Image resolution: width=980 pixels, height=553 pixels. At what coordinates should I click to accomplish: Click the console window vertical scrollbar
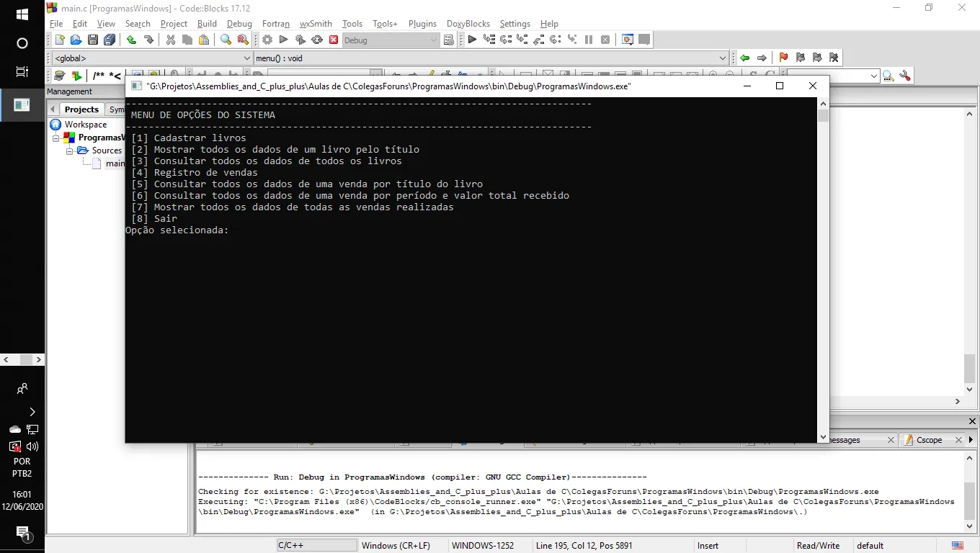click(x=823, y=274)
